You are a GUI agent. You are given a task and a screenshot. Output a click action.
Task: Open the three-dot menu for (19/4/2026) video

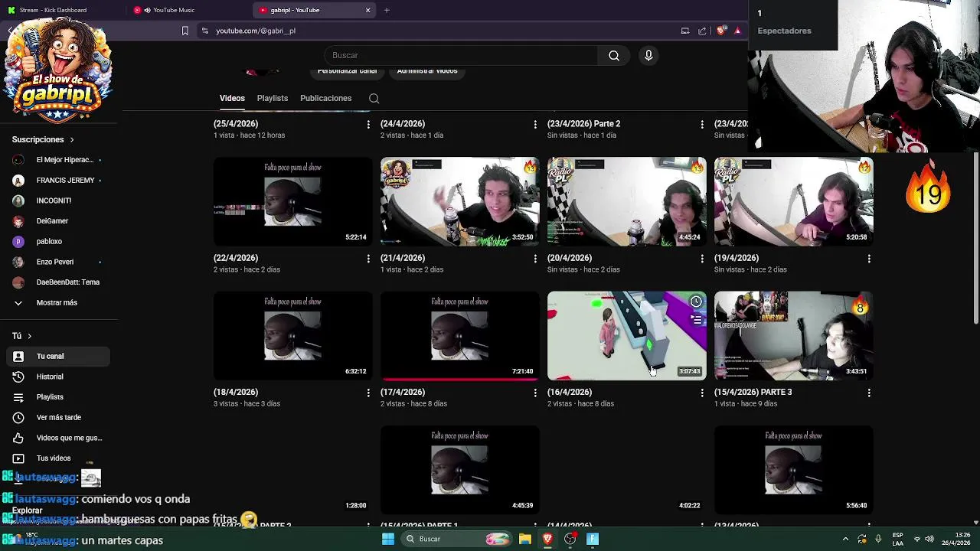(x=869, y=259)
